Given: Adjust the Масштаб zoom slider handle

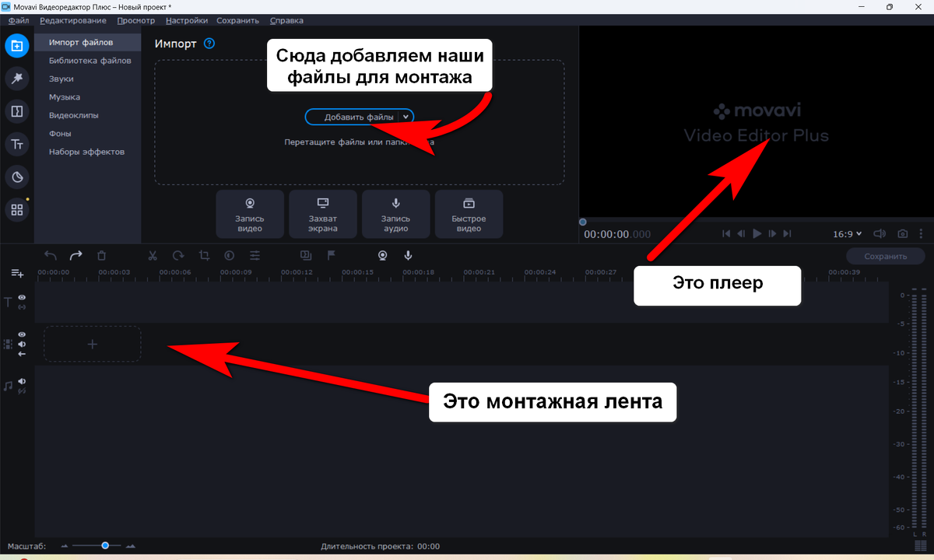Looking at the screenshot, I should (105, 546).
